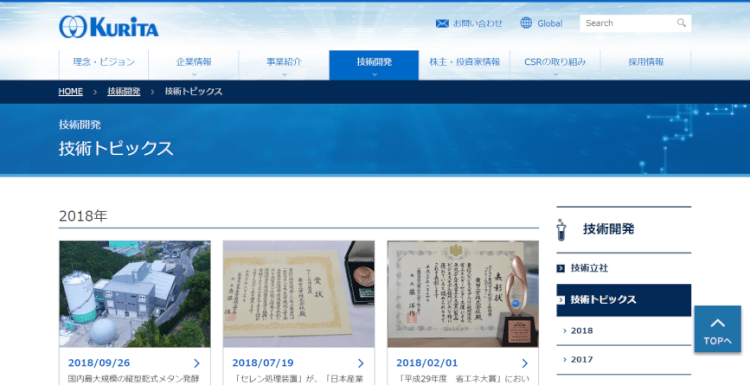Expand the CSRの取り組み menu chevron
Screen dimensions: 750x385
pos(555,74)
